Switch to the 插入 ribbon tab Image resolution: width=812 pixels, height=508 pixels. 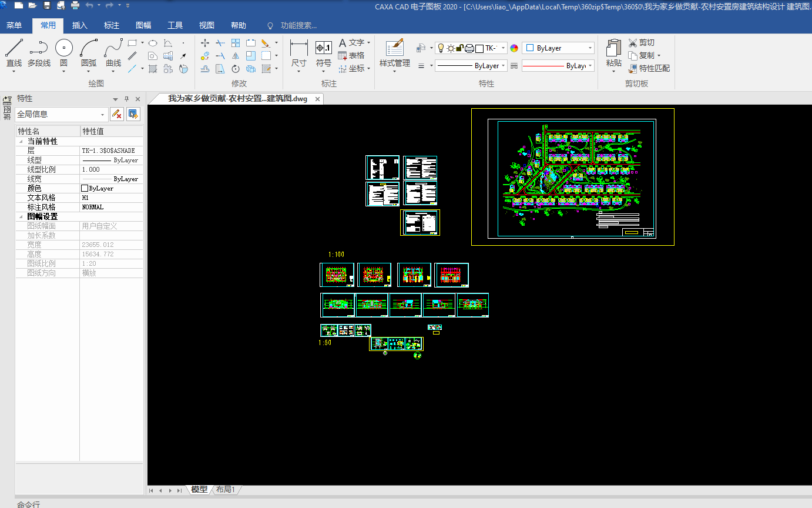[x=80, y=25]
